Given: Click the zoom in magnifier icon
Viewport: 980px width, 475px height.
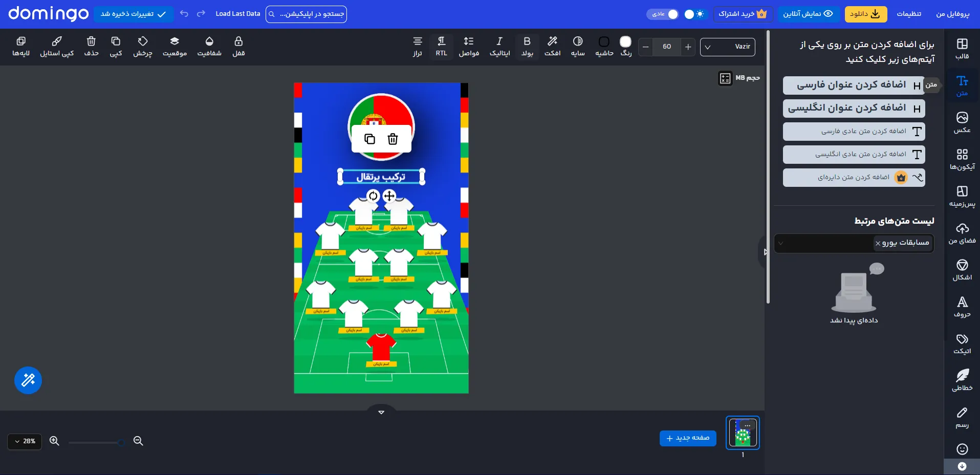Looking at the screenshot, I should pos(54,441).
